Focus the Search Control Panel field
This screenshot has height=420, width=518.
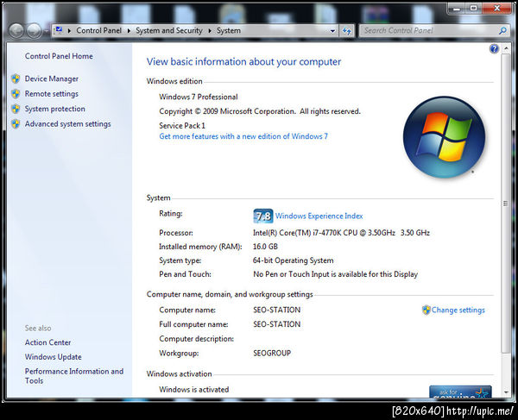pyautogui.click(x=429, y=31)
